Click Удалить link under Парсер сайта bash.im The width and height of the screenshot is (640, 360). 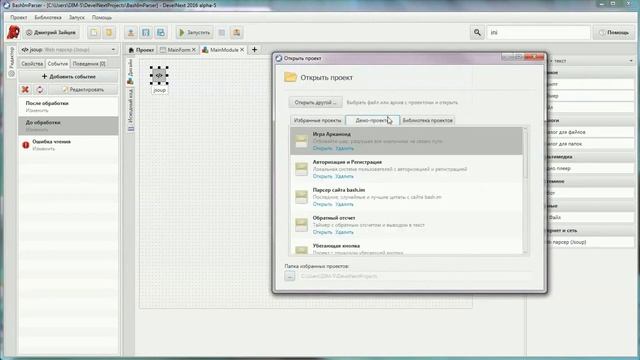(x=344, y=204)
